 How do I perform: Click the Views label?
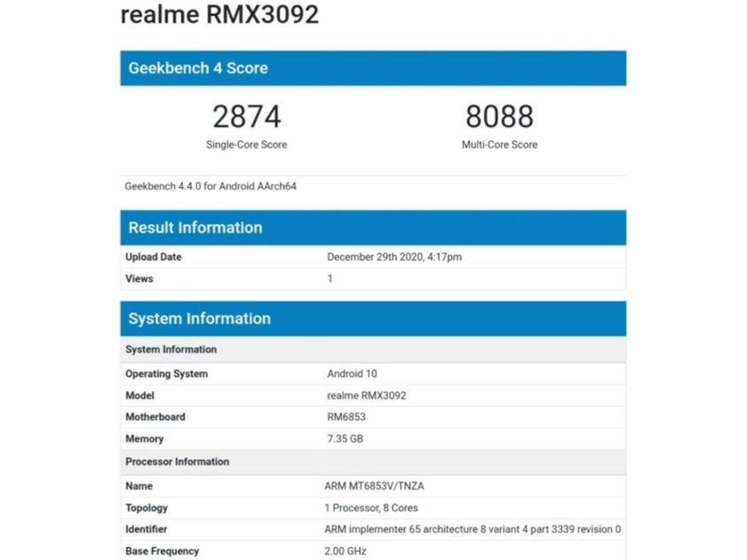click(139, 279)
